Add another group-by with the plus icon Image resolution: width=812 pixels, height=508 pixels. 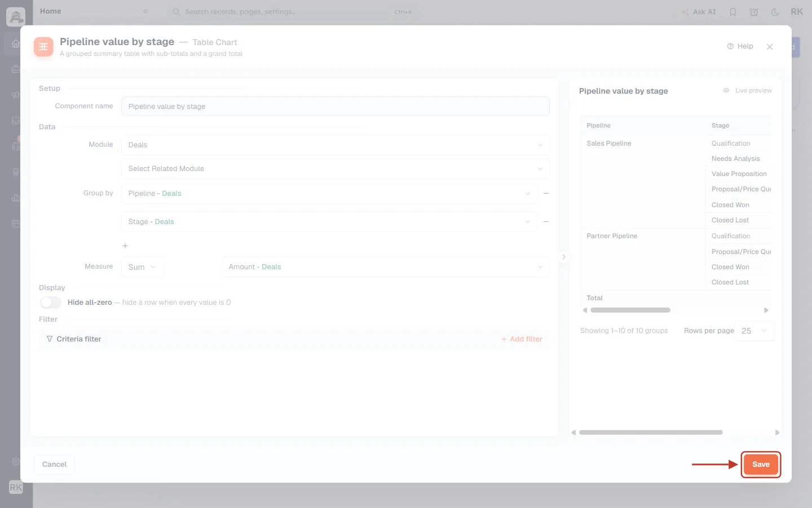[125, 246]
